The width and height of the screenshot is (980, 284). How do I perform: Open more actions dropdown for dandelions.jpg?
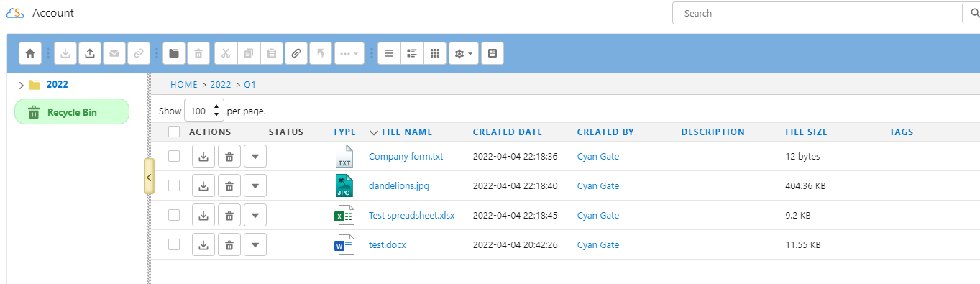tap(255, 186)
